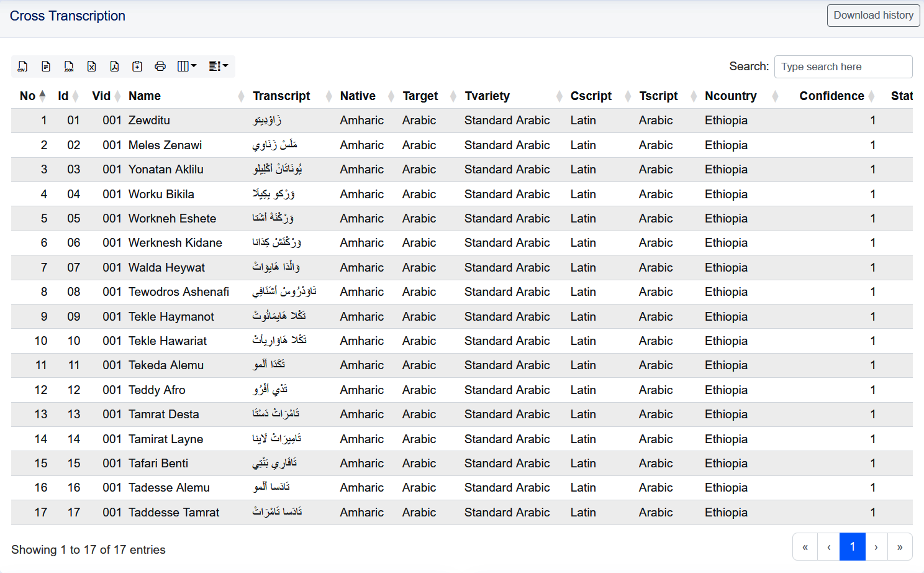The image size is (924, 573).
Task: Export table as text file icon
Action: coord(46,66)
